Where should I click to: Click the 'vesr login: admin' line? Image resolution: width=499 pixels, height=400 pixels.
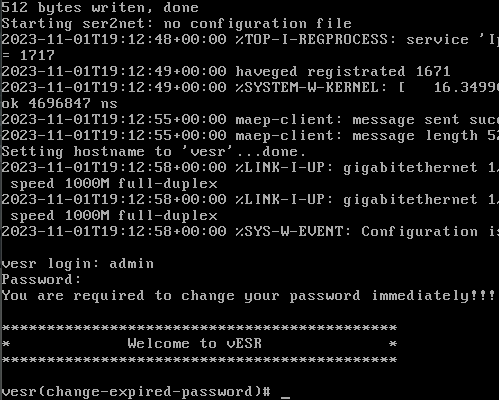pyautogui.click(x=78, y=264)
